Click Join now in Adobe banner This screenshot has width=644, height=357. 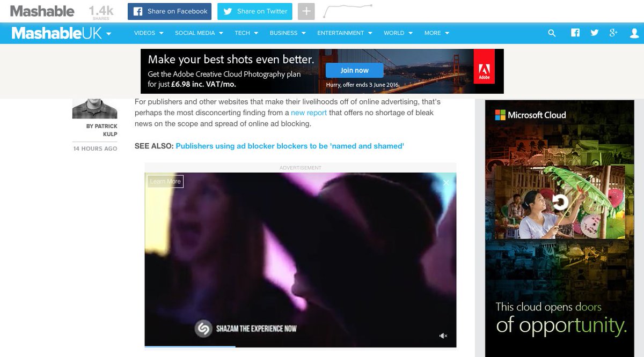[354, 70]
